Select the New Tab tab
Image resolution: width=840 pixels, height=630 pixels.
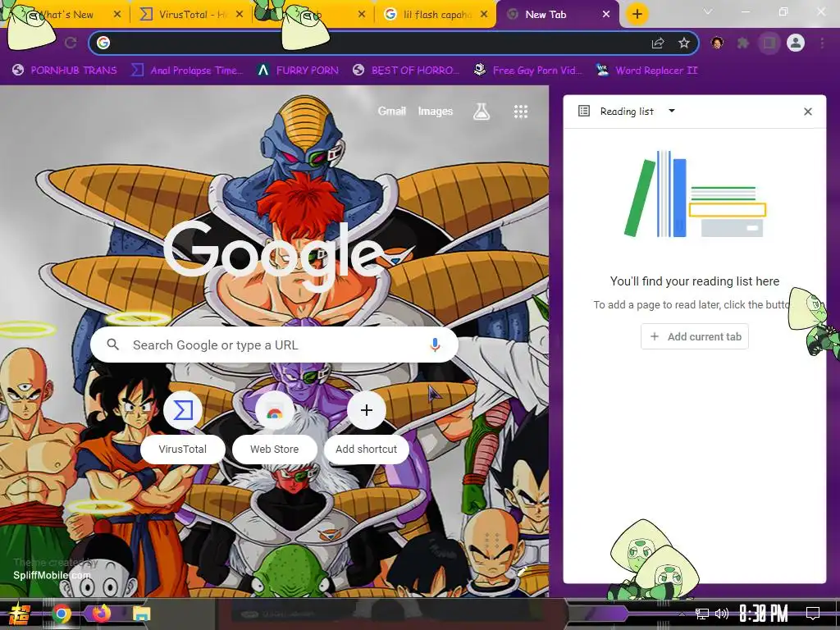pyautogui.click(x=557, y=15)
